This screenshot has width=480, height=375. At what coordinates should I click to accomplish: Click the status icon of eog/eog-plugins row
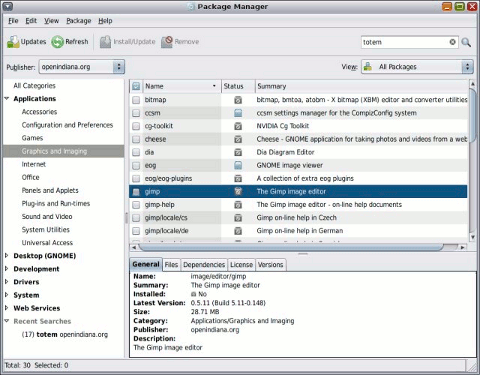tap(238, 178)
